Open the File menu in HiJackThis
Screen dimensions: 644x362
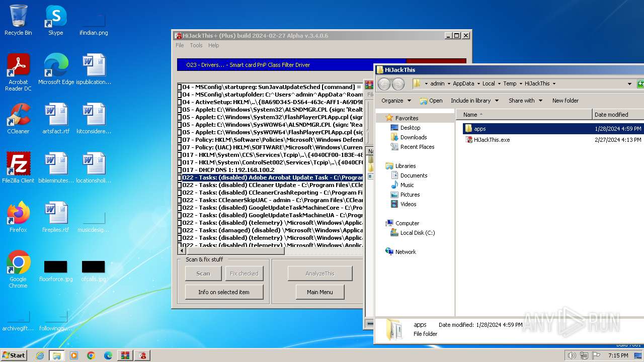(x=180, y=45)
